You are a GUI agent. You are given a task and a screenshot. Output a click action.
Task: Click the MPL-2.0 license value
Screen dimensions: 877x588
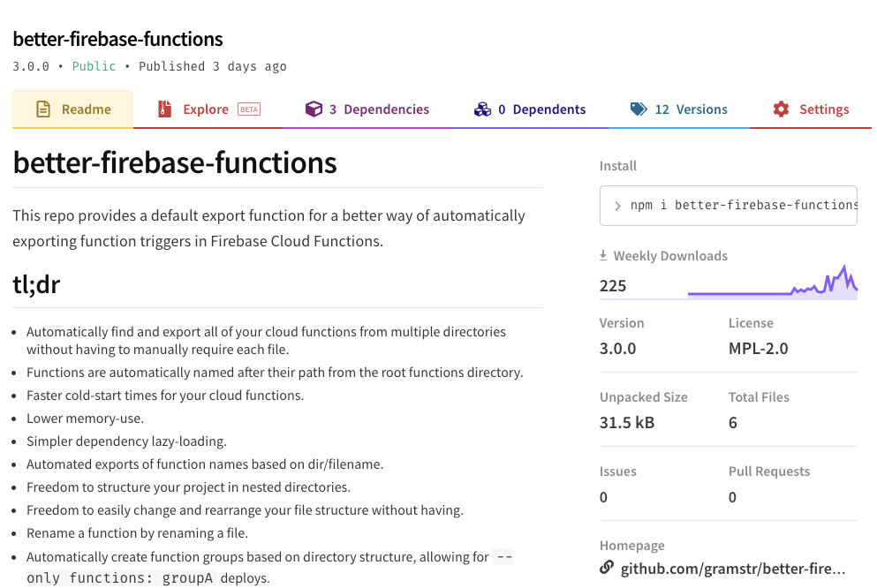click(759, 348)
